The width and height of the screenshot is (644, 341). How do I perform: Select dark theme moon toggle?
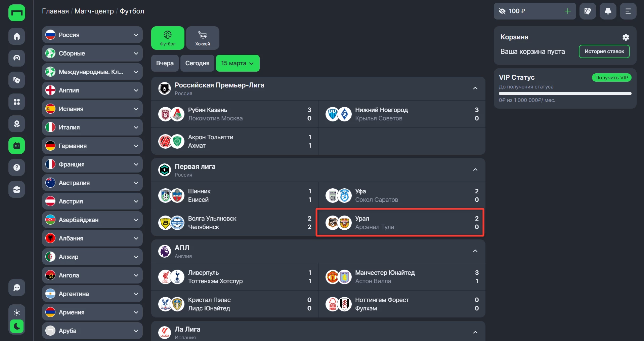coord(17,326)
